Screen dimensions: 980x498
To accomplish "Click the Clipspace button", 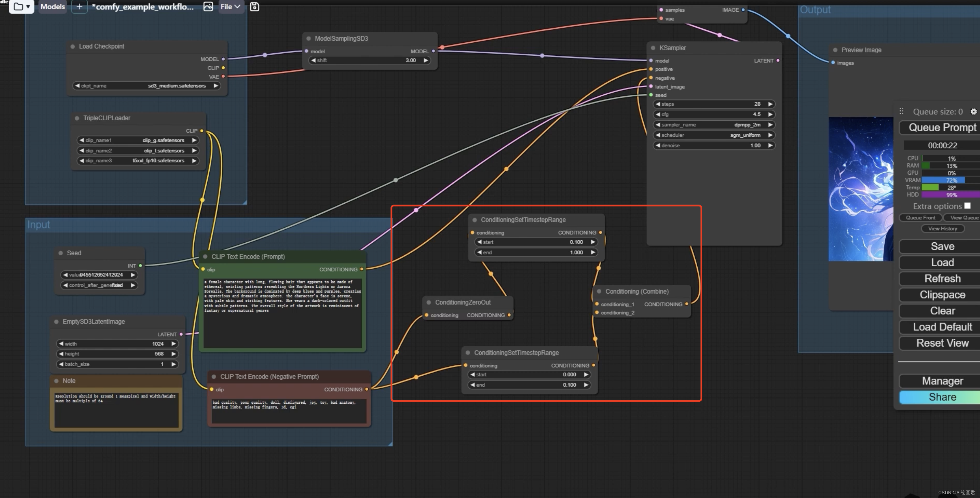I will 942,294.
